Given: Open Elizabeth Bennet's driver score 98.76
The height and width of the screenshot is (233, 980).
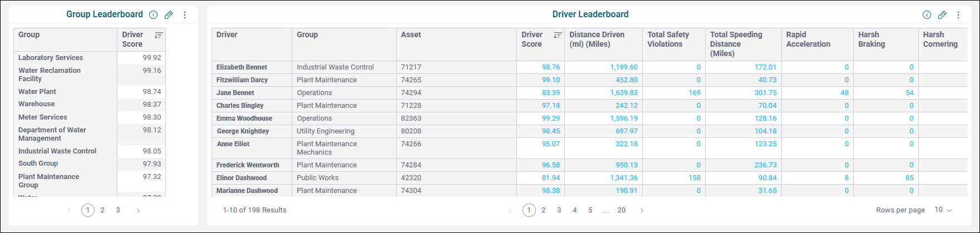Looking at the screenshot, I should point(550,67).
